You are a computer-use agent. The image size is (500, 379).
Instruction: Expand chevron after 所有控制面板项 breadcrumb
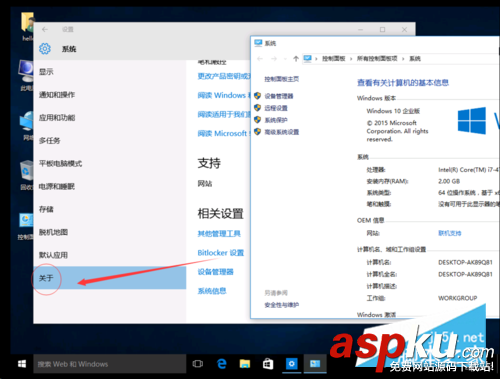click(x=403, y=59)
